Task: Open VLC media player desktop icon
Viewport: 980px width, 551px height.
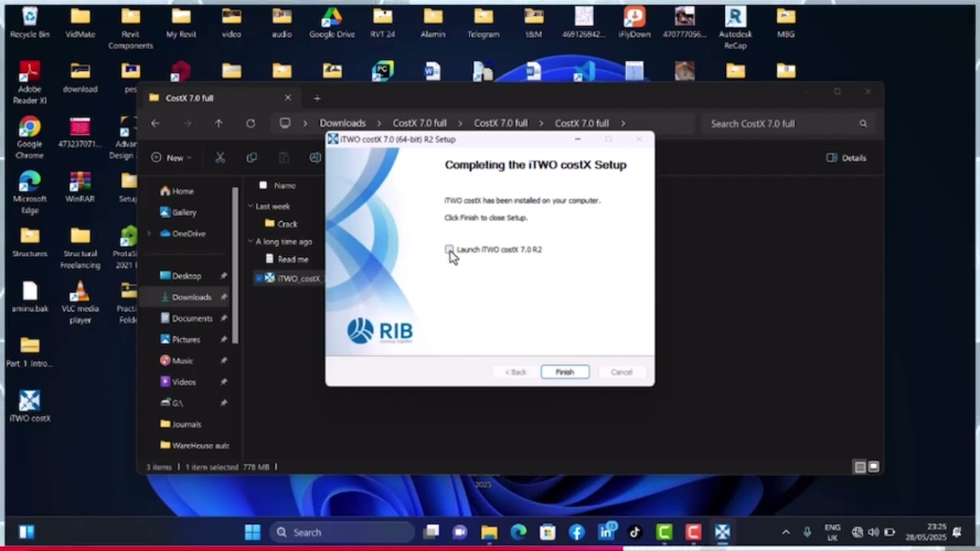Action: point(80,302)
